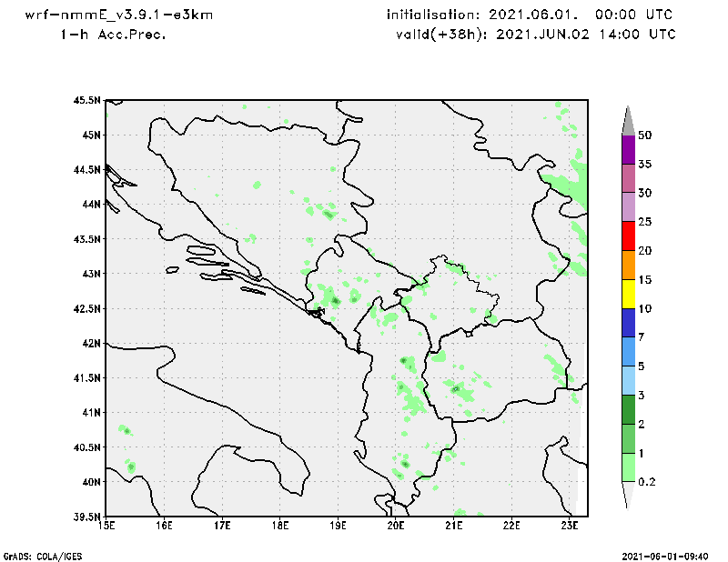Image resolution: width=728 pixels, height=562 pixels.
Task: Click the gray top arrow of colorbar
Action: click(x=628, y=121)
